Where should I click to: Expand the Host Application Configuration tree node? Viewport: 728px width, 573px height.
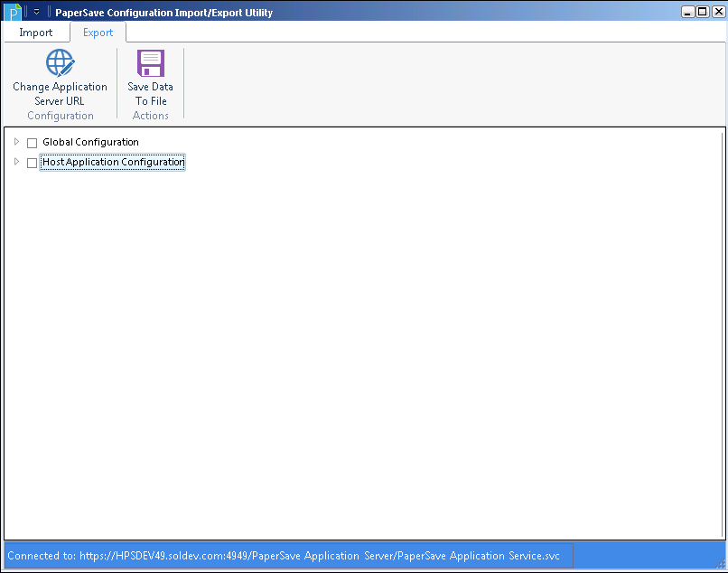pos(17,162)
